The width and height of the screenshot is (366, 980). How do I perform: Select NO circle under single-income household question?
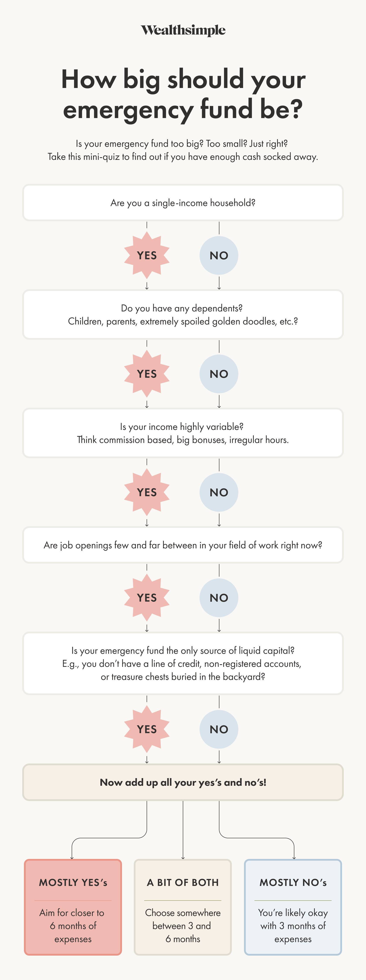(x=219, y=255)
